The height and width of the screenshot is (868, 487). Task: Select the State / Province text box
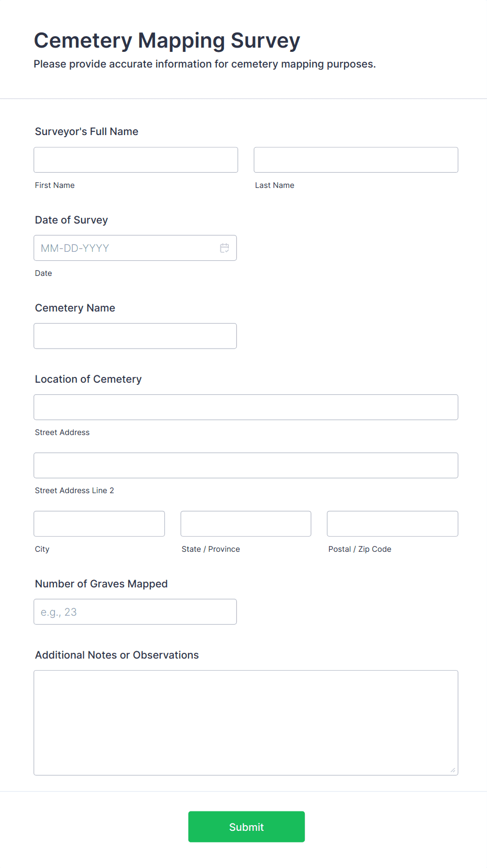point(246,524)
